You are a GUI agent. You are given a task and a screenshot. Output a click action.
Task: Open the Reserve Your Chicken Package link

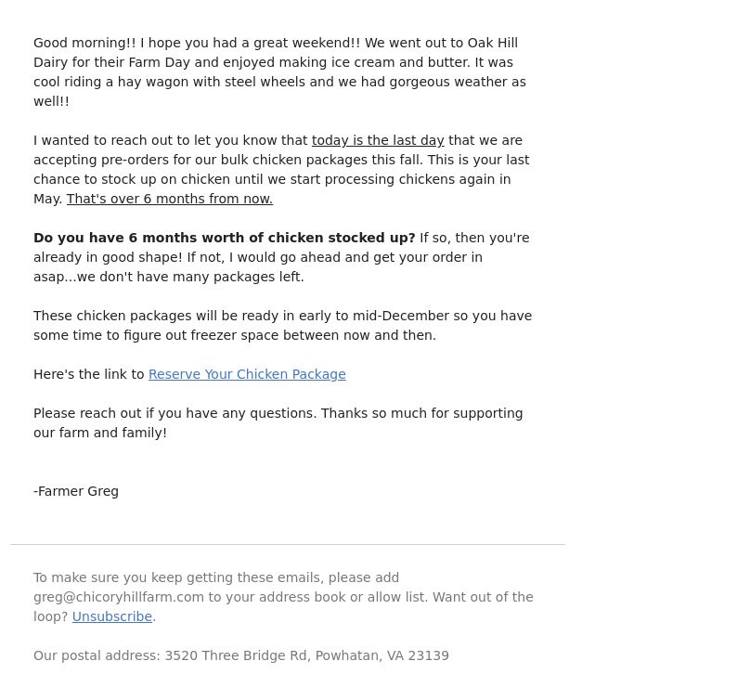(247, 374)
